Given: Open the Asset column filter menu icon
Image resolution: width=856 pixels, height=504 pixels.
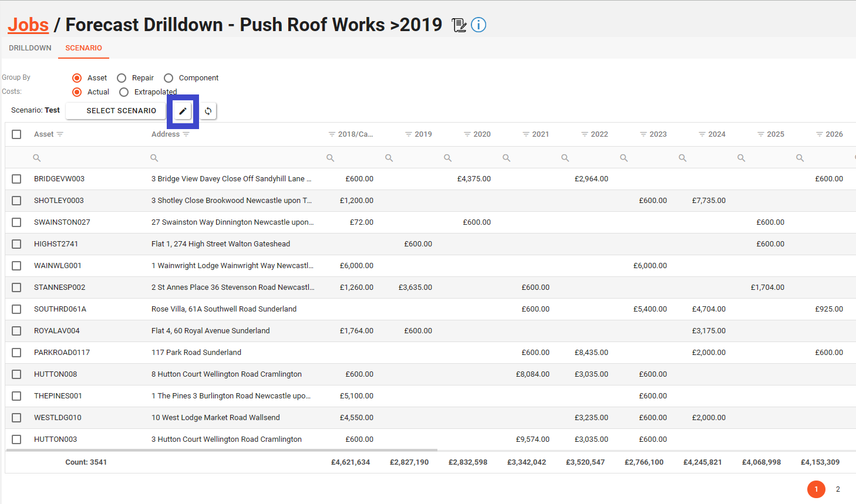Looking at the screenshot, I should [60, 134].
